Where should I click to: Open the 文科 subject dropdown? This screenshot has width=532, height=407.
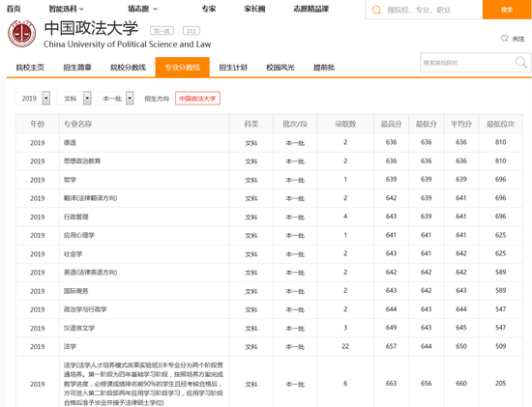tap(74, 99)
